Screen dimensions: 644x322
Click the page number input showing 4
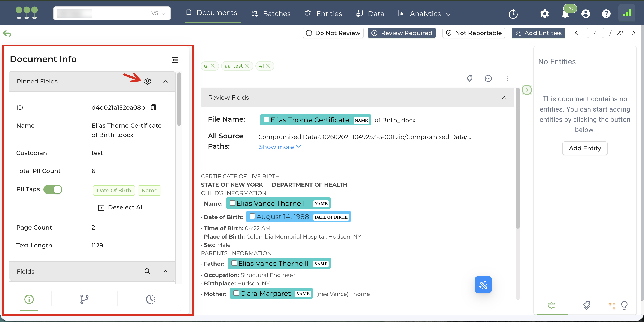click(595, 33)
